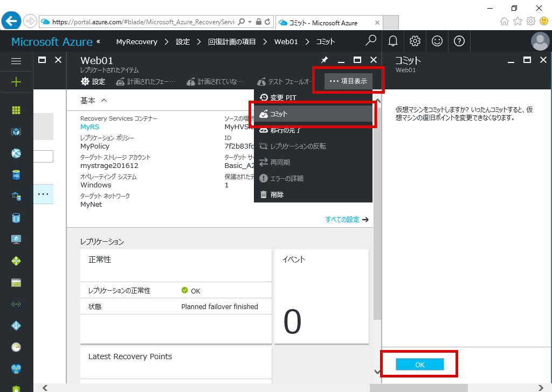Viewport: 552px width, 392px height.
Task: Open the monitor gauge icon in sidebar
Action: click(x=16, y=347)
